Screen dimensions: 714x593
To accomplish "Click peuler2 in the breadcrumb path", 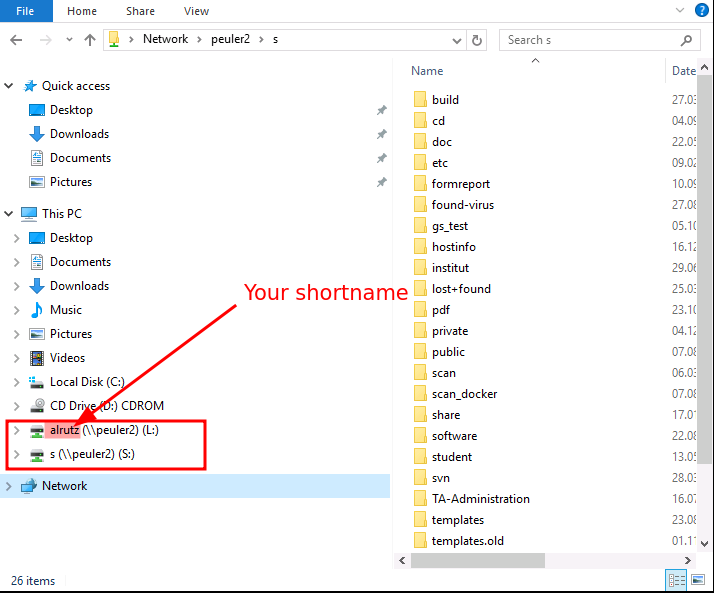I will point(230,39).
